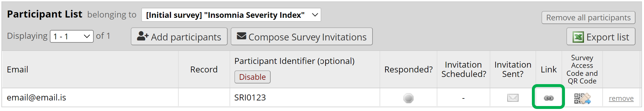The height and width of the screenshot is (111, 644).
Task: Open the Survey Access Code QR icon
Action: (x=582, y=98)
